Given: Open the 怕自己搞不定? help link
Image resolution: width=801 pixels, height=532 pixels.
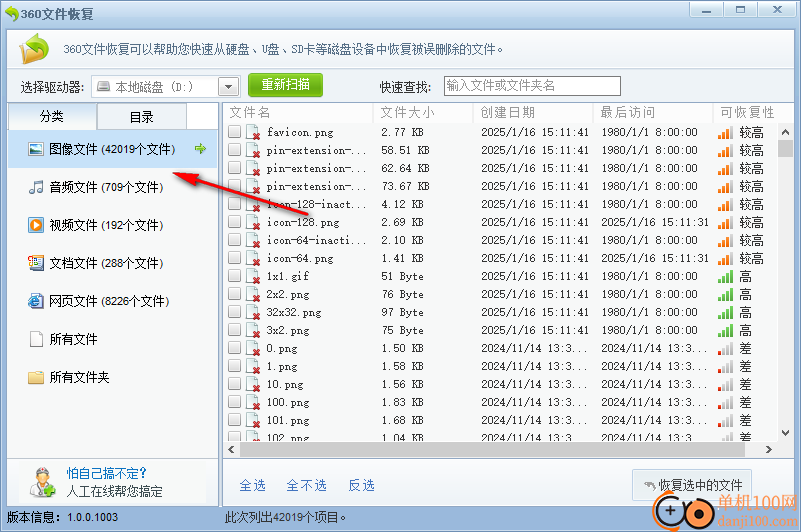Looking at the screenshot, I should pos(106,473).
